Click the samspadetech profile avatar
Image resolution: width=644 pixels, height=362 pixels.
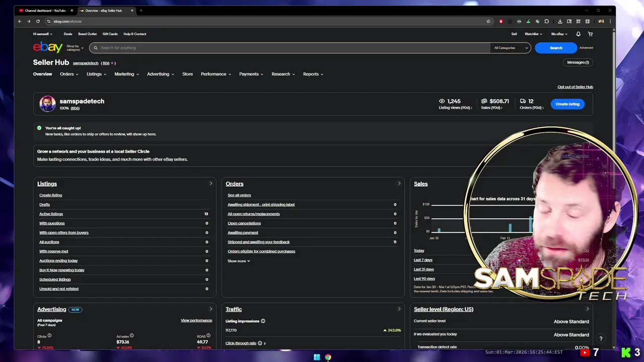[x=48, y=104]
